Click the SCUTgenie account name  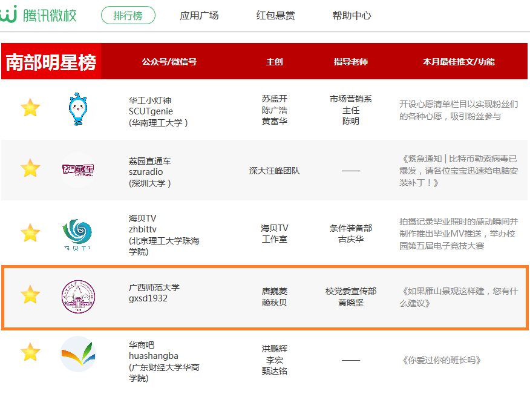[151, 111]
